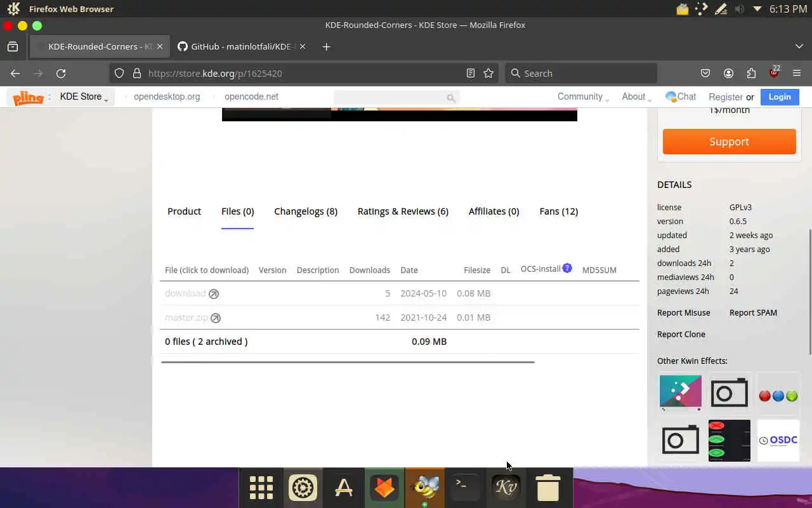
Task: Open the Changelogs (8) tab
Action: pyautogui.click(x=306, y=211)
